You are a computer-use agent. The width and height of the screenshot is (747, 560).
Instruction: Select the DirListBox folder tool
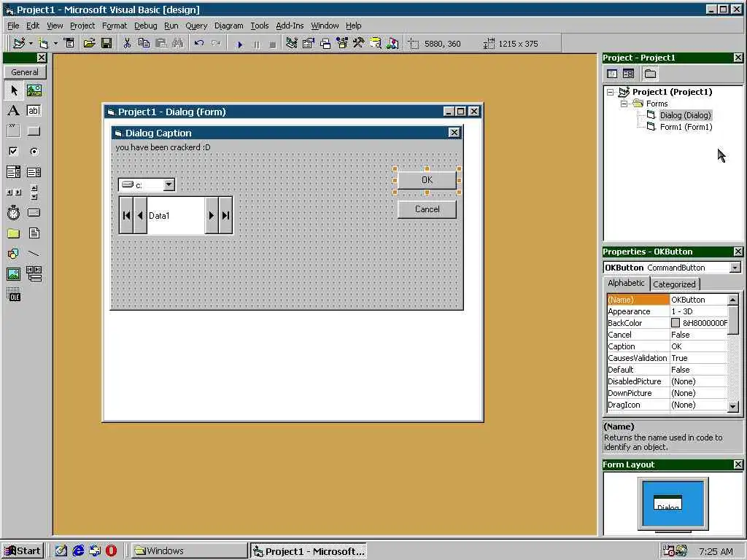14,233
